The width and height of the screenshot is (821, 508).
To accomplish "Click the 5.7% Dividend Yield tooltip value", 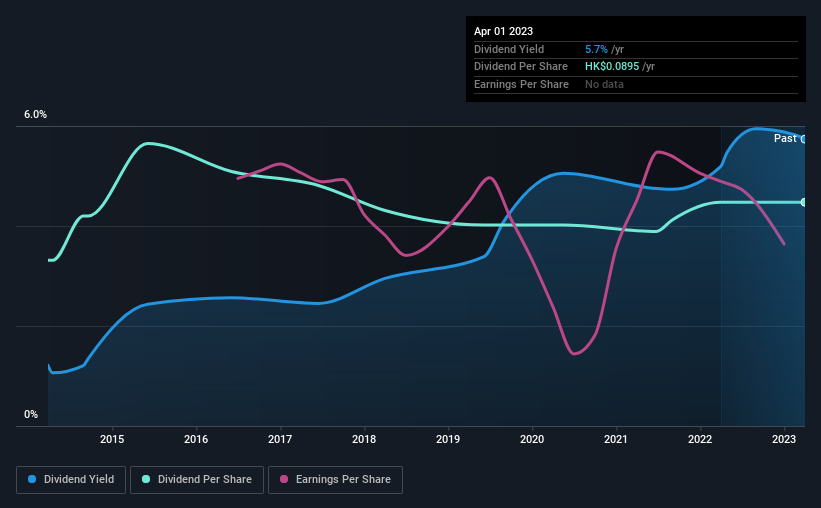I will 596,49.
